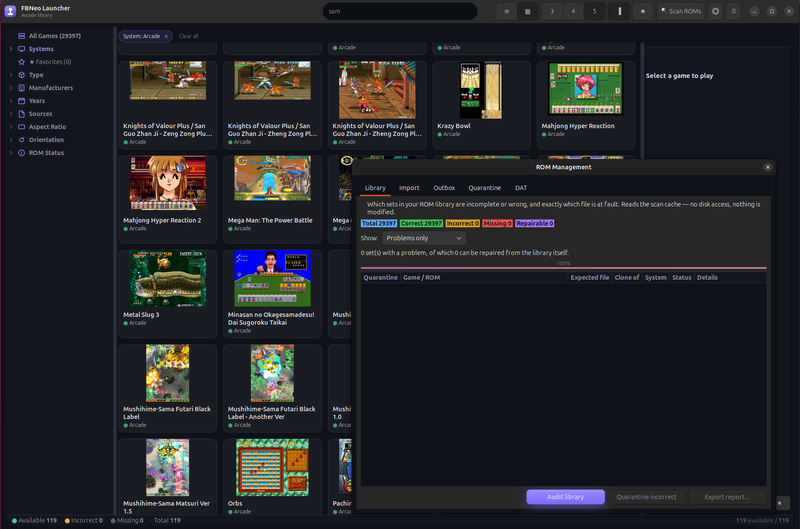Screen dimensions: 800x529
Task: Click the blue Total 29397 badge
Action: pos(379,223)
